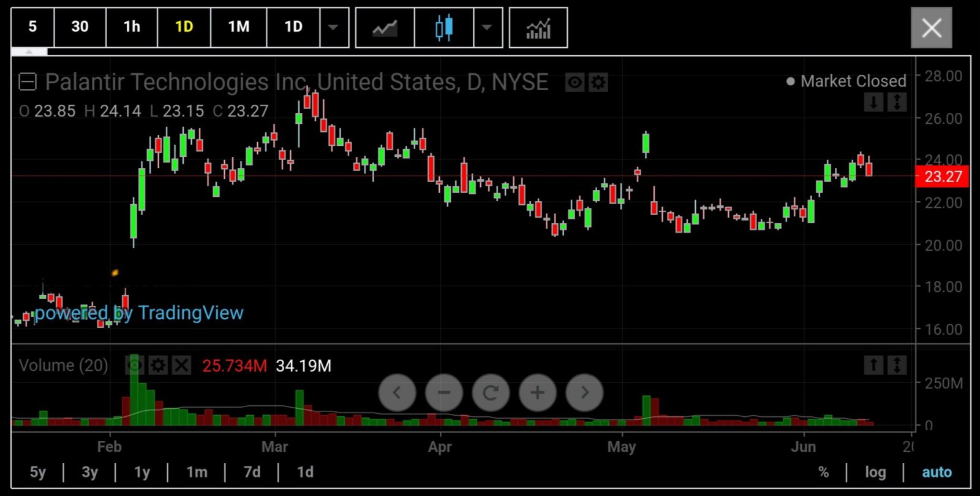The height and width of the screenshot is (496, 980).
Task: Switch to the 1M interval
Action: (x=239, y=27)
